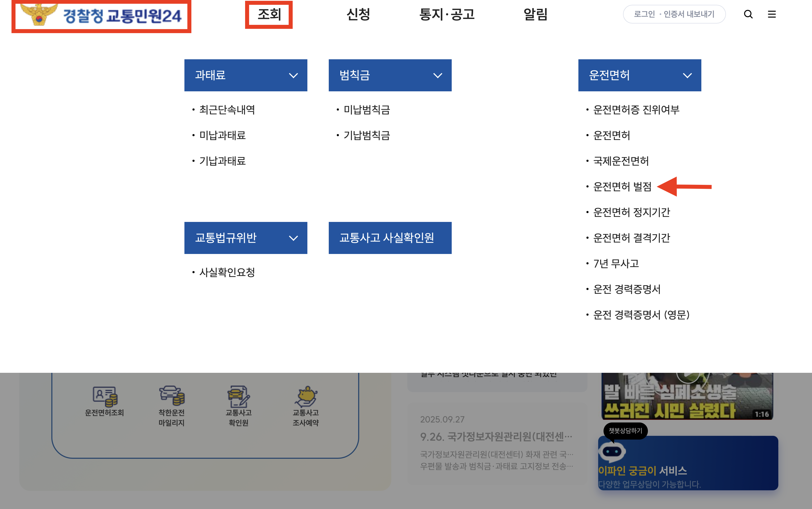This screenshot has height=509, width=812.
Task: Click the search magnifier icon
Action: [748, 14]
